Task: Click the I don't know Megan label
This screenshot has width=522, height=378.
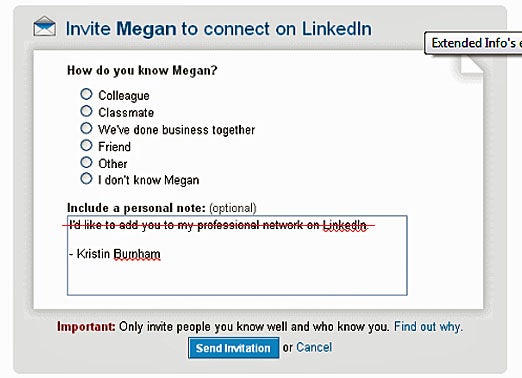Action: (149, 180)
